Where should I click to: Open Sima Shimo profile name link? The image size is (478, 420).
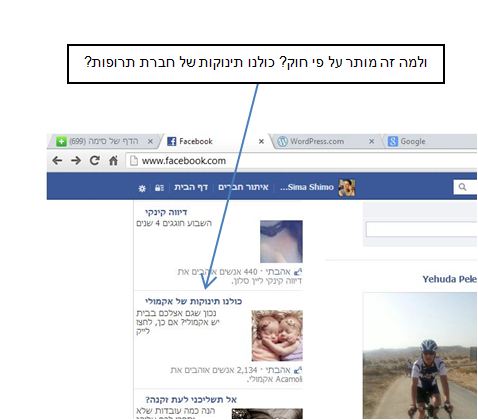pos(307,187)
